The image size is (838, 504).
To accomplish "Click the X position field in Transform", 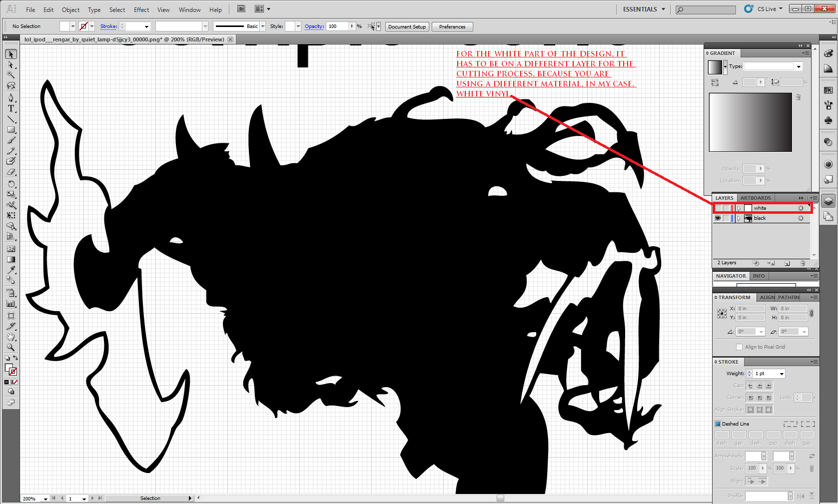I will point(751,309).
